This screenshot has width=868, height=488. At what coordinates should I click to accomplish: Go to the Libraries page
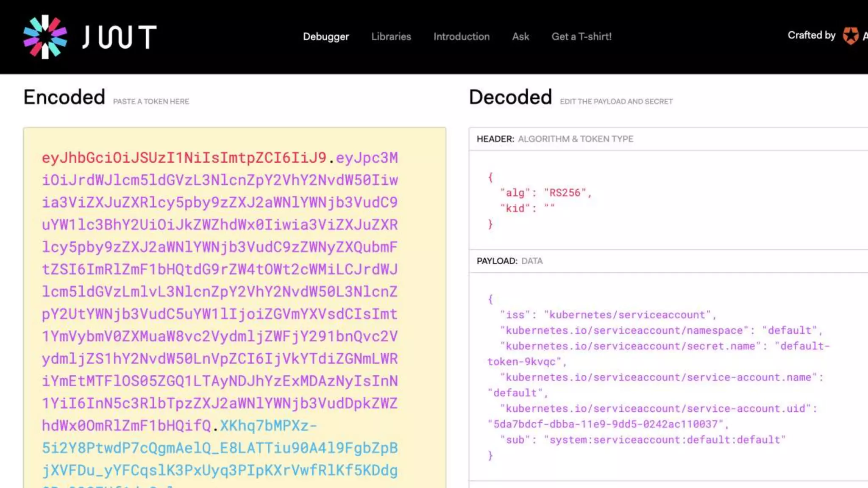click(391, 36)
